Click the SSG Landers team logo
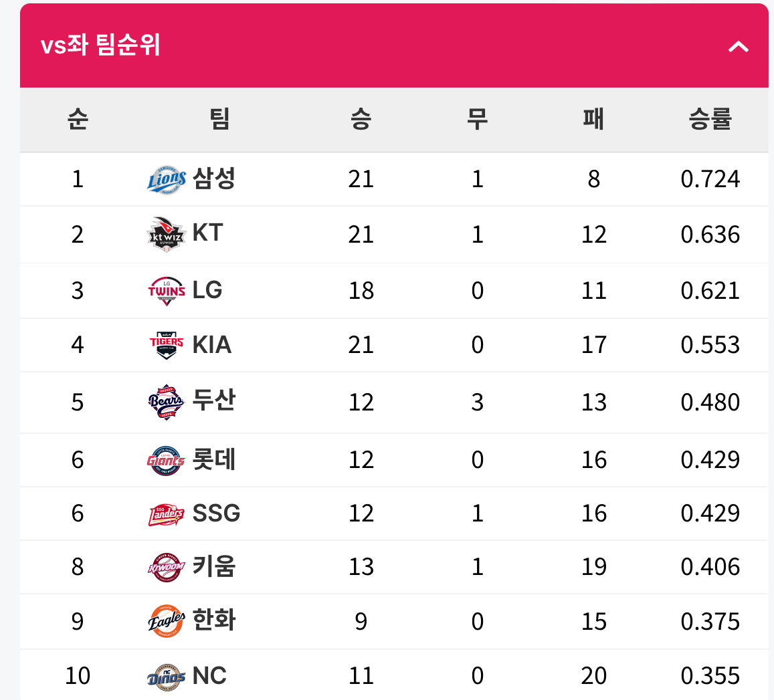 coord(167,514)
